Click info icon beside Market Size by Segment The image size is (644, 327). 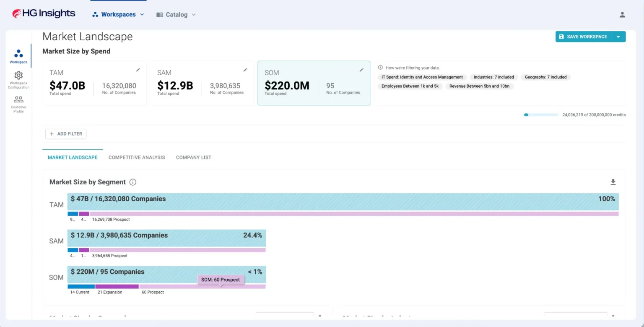pyautogui.click(x=133, y=182)
